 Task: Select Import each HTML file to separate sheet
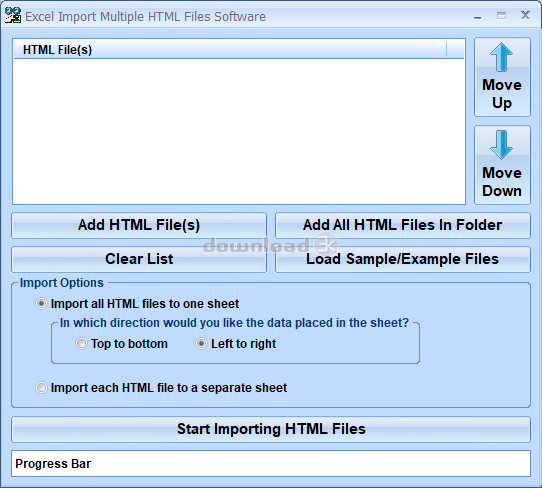pyautogui.click(x=41, y=388)
